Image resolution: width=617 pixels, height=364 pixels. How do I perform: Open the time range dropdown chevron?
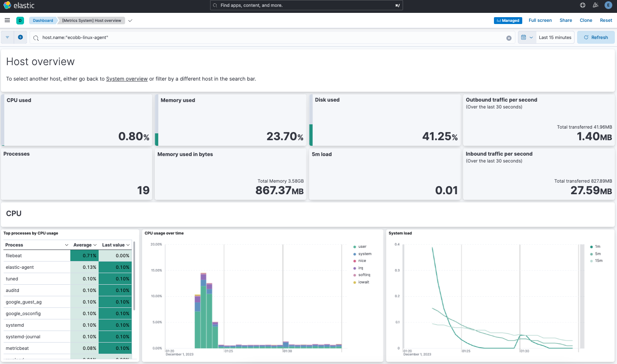(532, 37)
